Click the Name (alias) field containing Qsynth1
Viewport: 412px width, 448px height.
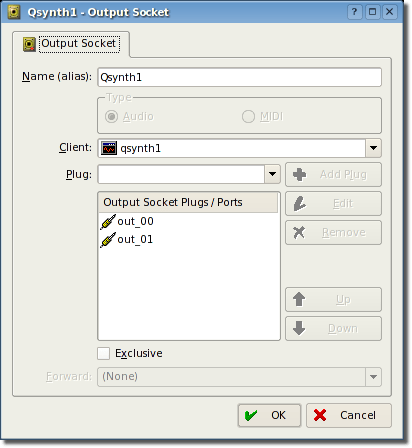pyautogui.click(x=239, y=77)
